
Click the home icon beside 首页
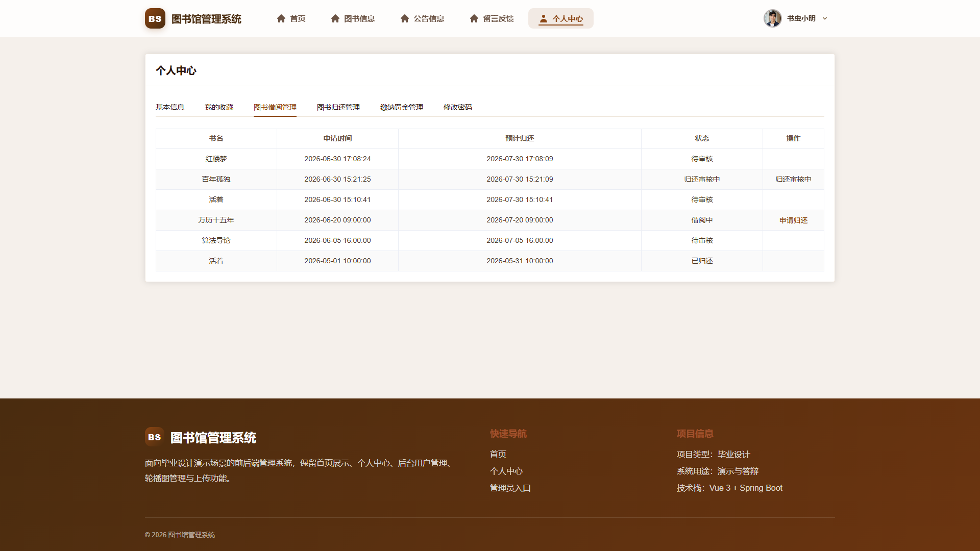click(281, 18)
